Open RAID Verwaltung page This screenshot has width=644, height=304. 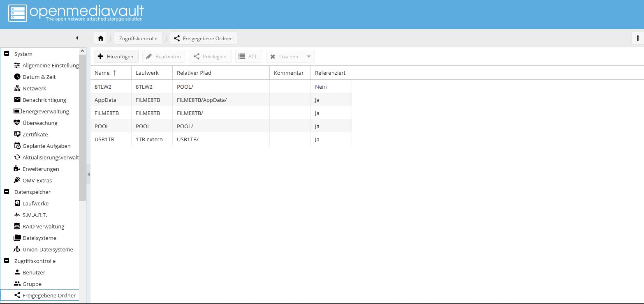(39, 226)
